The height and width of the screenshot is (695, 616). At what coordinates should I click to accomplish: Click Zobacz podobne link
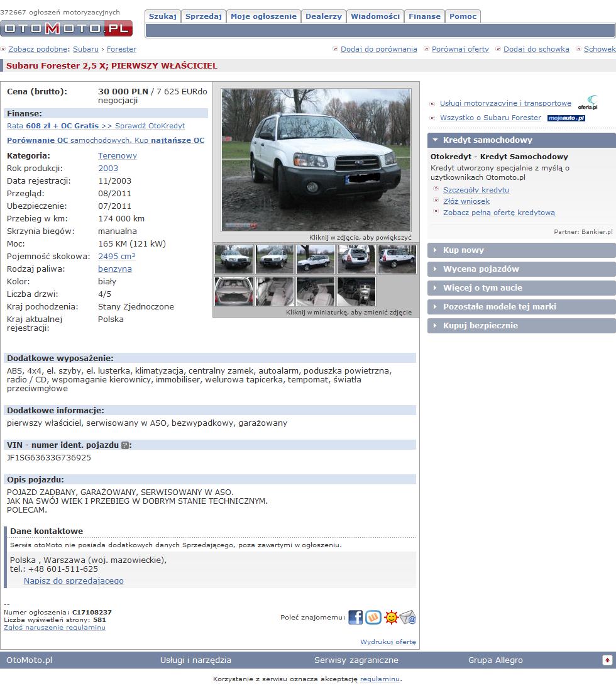pyautogui.click(x=38, y=49)
